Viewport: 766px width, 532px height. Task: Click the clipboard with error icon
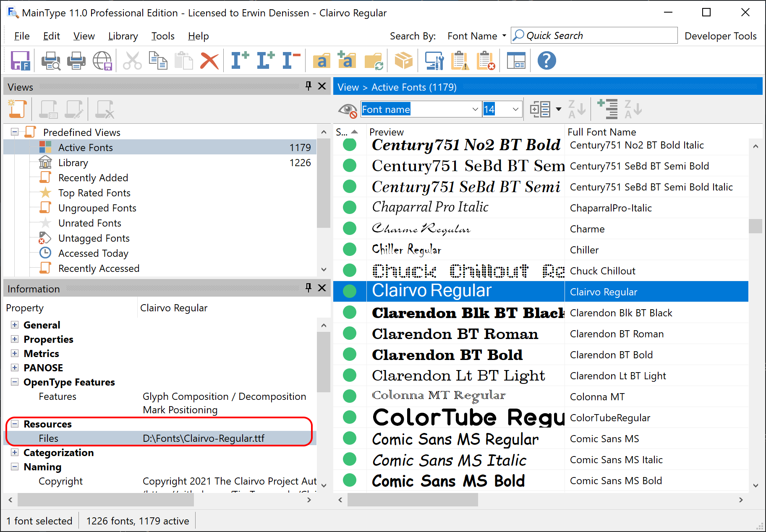click(486, 61)
